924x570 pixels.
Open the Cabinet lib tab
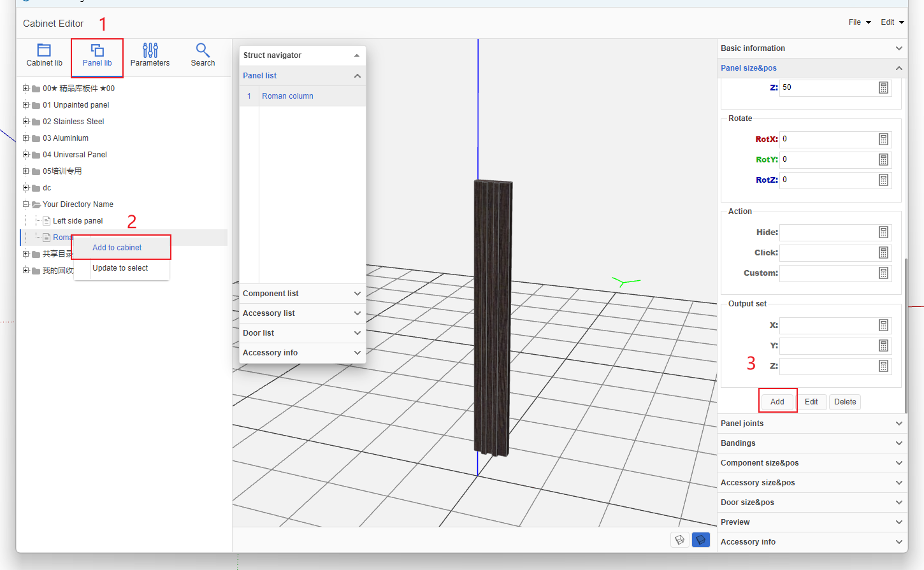tap(44, 55)
